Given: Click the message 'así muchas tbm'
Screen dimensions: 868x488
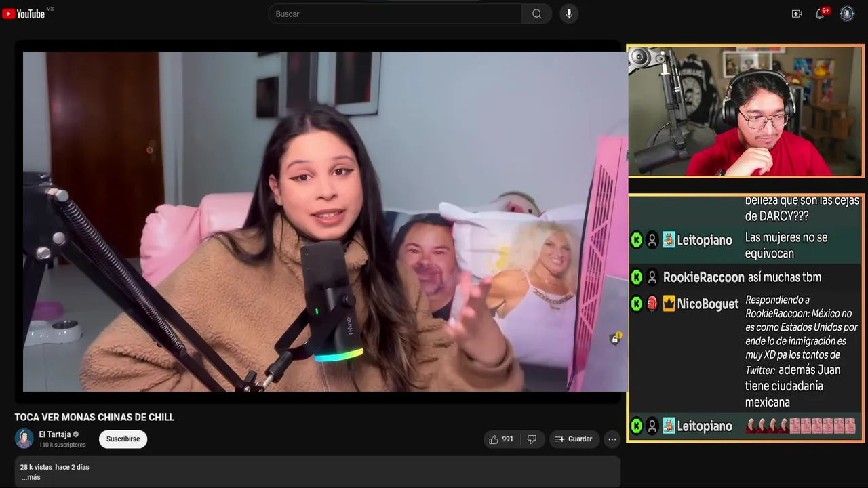Looking at the screenshot, I should [785, 277].
